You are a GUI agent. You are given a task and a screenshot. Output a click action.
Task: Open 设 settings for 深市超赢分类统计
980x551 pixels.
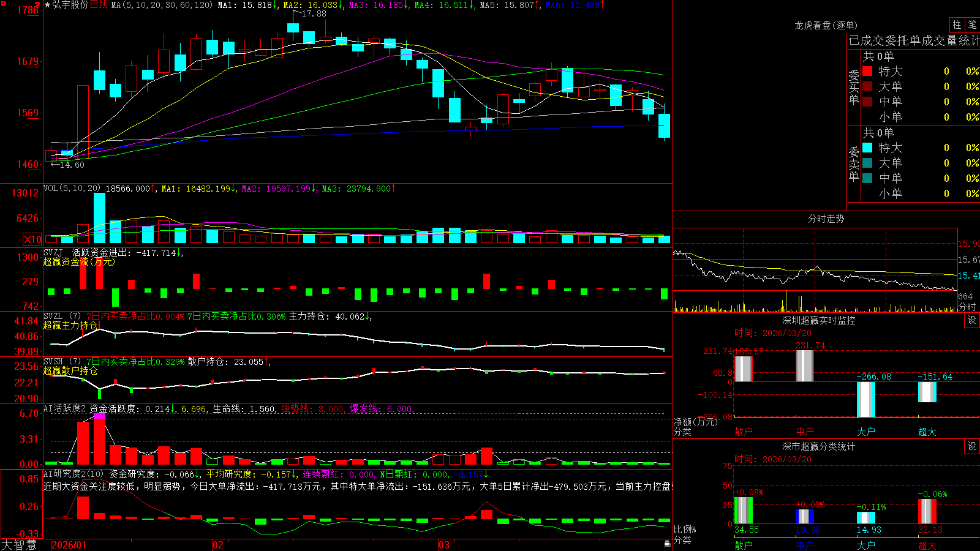(972, 446)
